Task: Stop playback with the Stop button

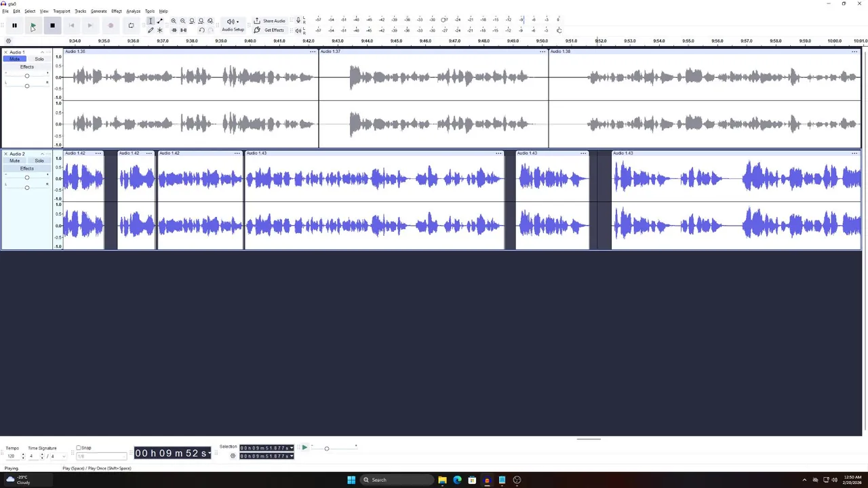Action: 52,26
